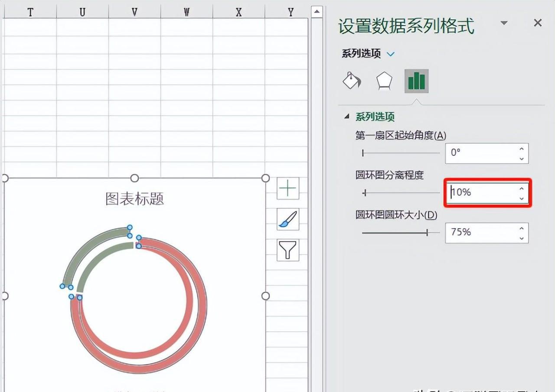This screenshot has height=392, width=555.
Task: Click the Chart Filters funnel button
Action: pyautogui.click(x=288, y=250)
